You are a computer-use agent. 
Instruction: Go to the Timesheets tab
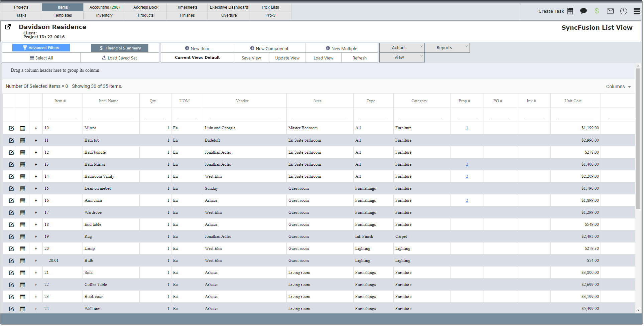tap(187, 7)
